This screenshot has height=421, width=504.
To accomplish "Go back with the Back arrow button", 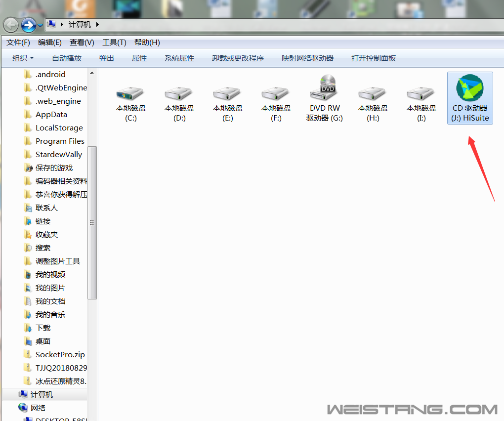I will tap(11, 25).
